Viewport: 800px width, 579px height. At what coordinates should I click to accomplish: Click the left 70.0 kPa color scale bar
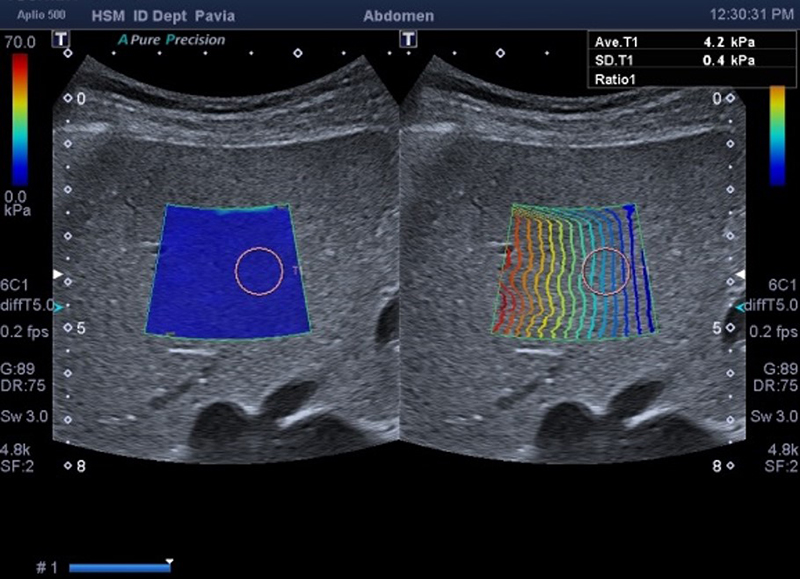pos(20,120)
